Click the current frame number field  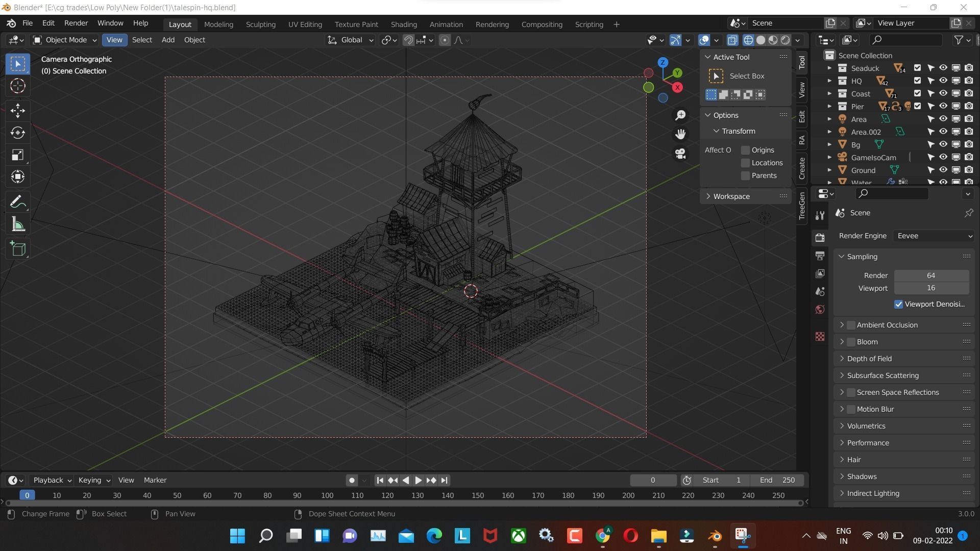pyautogui.click(x=653, y=480)
